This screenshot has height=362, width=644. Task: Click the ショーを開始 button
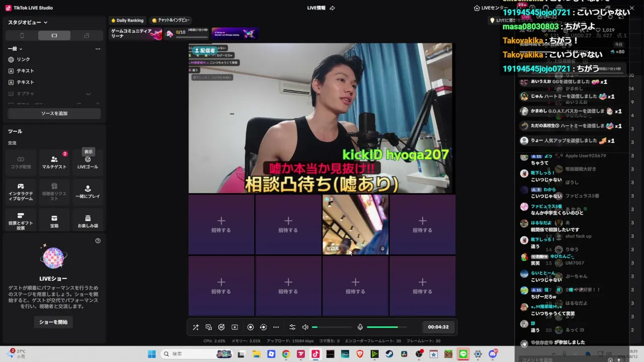[53, 322]
